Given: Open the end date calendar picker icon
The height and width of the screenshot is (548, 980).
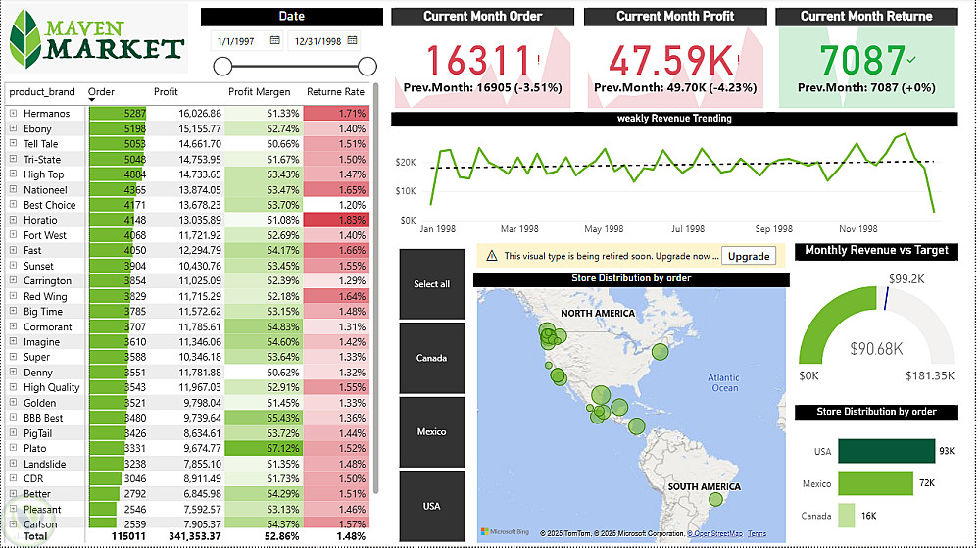Looking at the screenshot, I should [x=353, y=40].
